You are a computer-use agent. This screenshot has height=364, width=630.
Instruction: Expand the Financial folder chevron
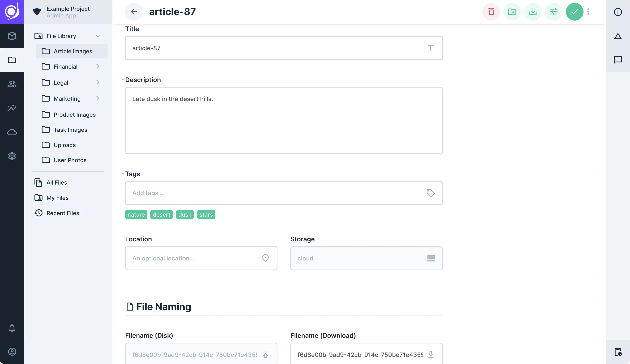[98, 67]
